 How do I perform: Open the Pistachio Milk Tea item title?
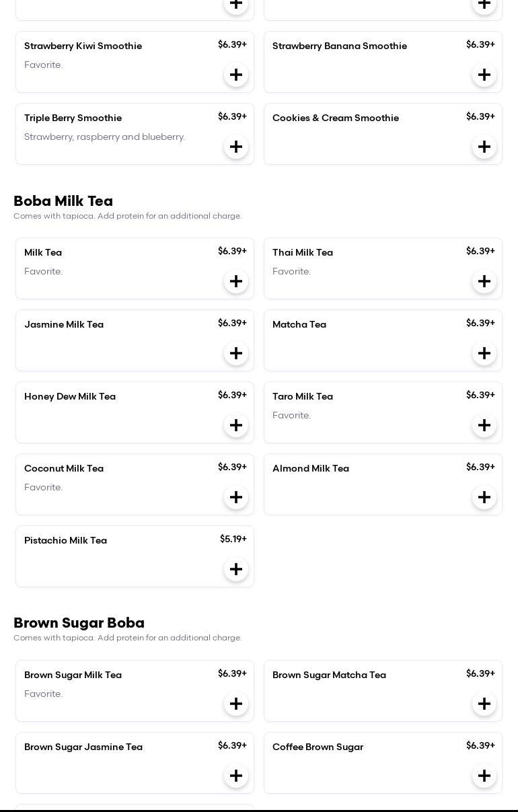pos(65,540)
